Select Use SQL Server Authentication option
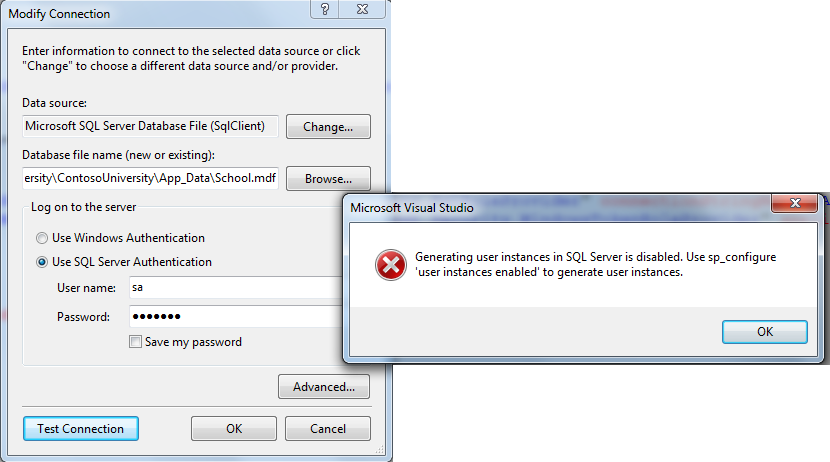 (x=42, y=262)
